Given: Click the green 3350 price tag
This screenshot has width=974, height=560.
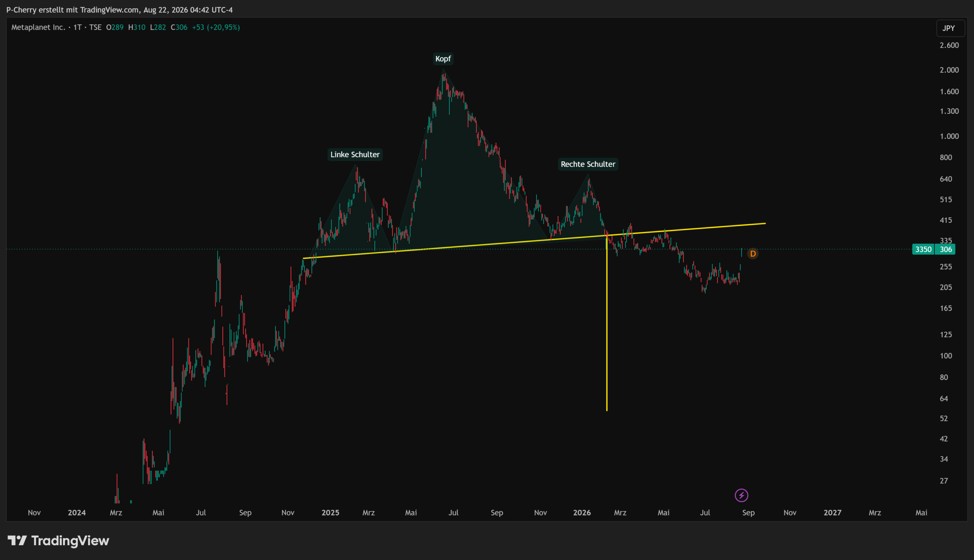Looking at the screenshot, I should pyautogui.click(x=923, y=249).
